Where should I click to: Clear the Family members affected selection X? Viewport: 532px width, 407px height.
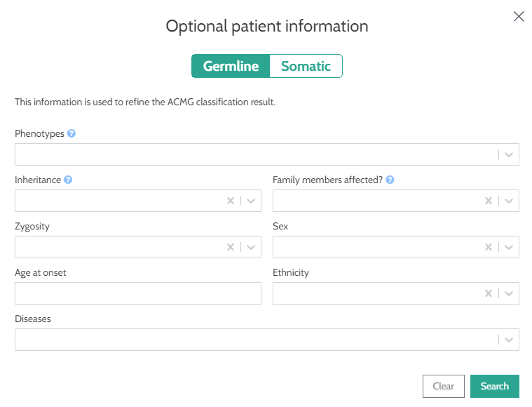tap(489, 201)
